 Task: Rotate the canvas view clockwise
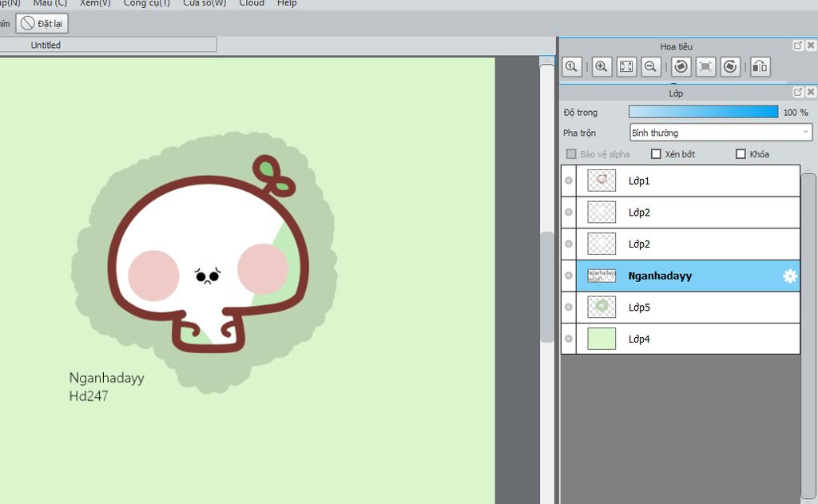730,67
